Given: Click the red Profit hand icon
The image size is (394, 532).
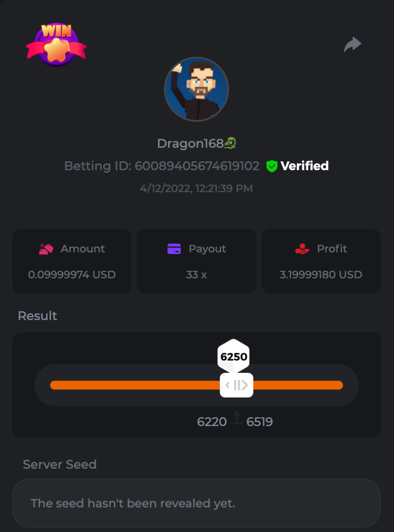Looking at the screenshot, I should coord(302,249).
